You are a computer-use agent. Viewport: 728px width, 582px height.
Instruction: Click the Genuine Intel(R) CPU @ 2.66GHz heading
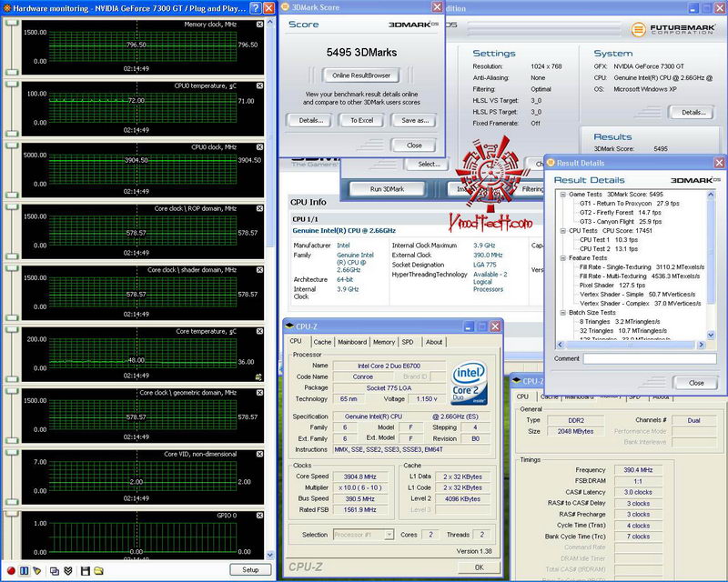[344, 231]
